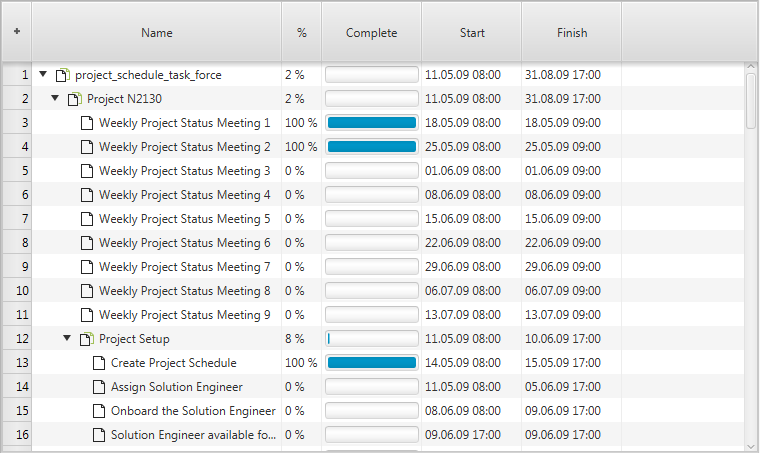Image resolution: width=760 pixels, height=453 pixels.
Task: Collapse the Project N2130 tree node
Action: tap(55, 98)
